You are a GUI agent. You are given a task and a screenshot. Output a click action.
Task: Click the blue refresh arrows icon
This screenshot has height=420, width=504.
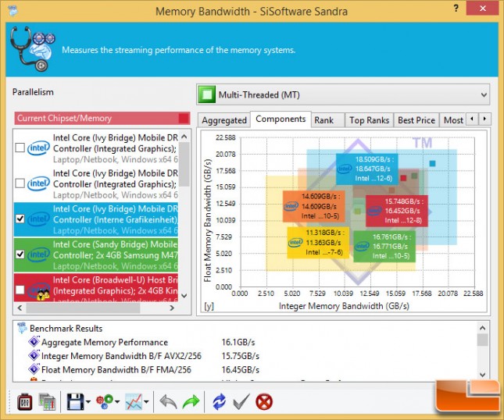(x=220, y=402)
